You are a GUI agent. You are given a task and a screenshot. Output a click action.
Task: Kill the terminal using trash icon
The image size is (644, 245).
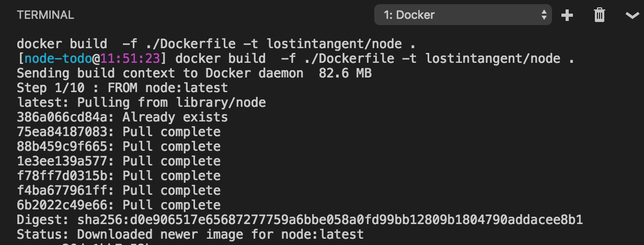(x=600, y=15)
